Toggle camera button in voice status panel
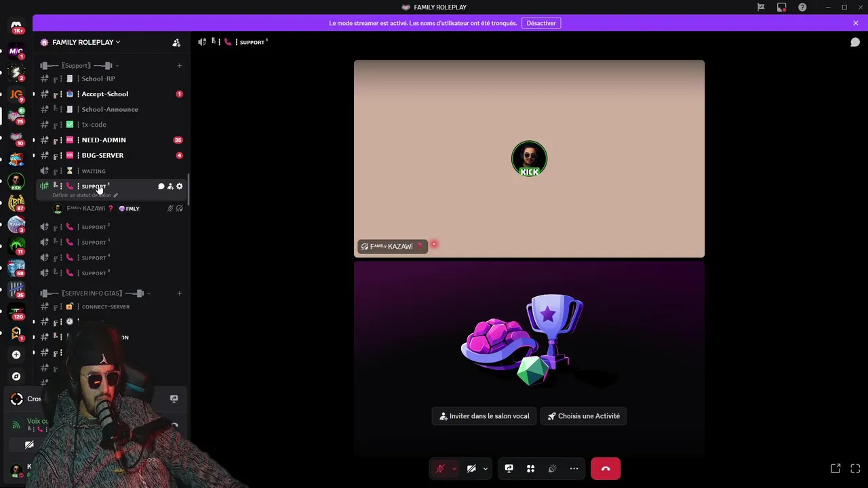Screen dimensions: 868x488 (x=29, y=445)
